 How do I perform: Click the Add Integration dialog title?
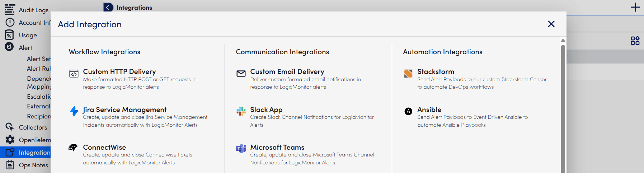90,24
